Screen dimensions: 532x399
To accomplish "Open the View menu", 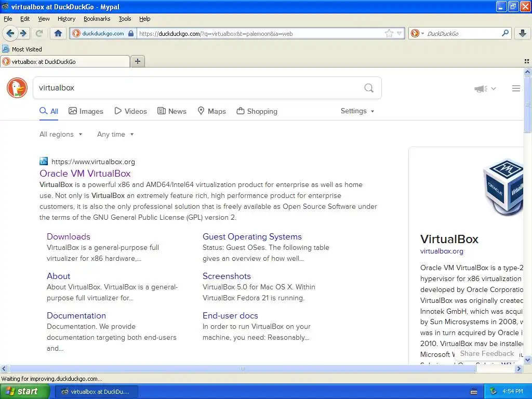I will pos(44,19).
